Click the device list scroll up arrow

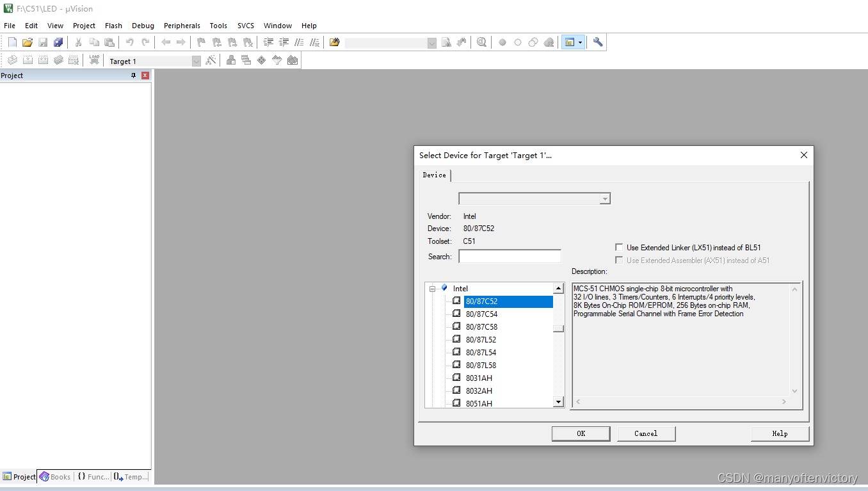tap(559, 289)
